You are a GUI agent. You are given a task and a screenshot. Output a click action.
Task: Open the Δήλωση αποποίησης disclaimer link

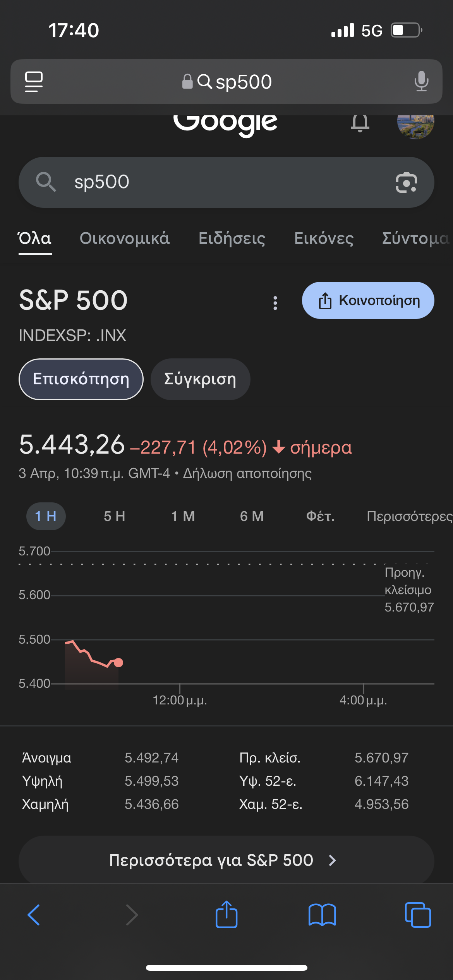(247, 473)
